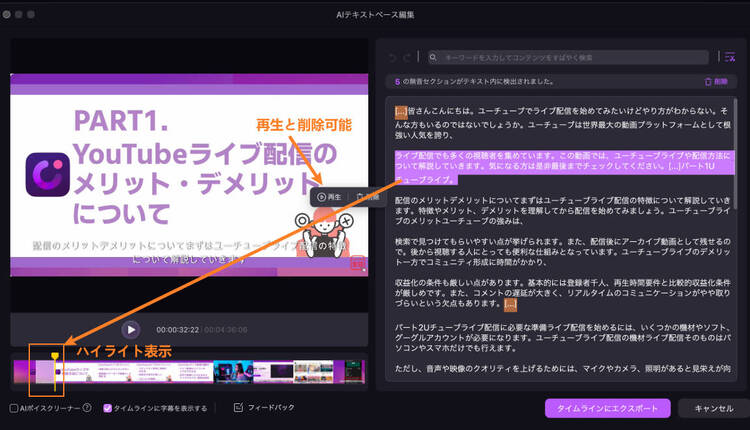Click the keyword search input field

pos(568,57)
